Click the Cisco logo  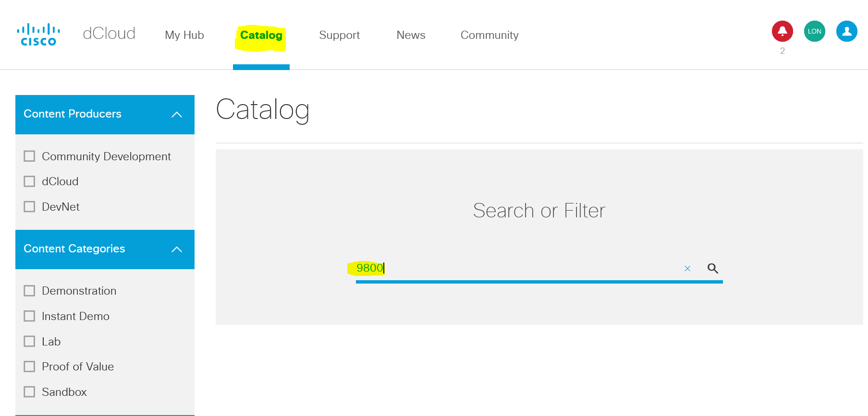coord(38,35)
